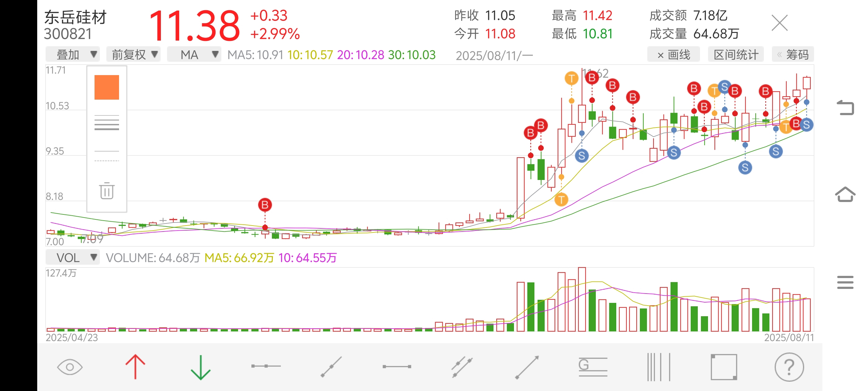868x391 pixels.
Task: Open the drawing help question mark
Action: tap(789, 367)
